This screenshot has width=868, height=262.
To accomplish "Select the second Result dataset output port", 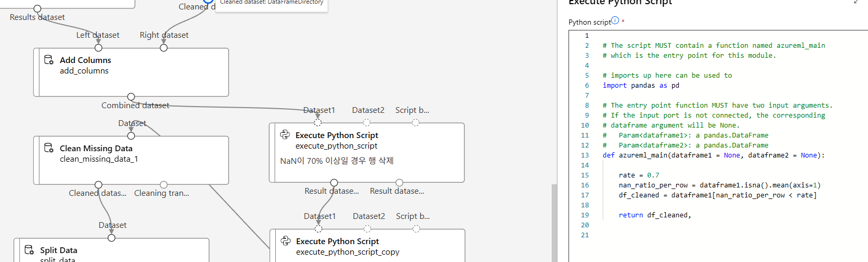I will pyautogui.click(x=399, y=183).
